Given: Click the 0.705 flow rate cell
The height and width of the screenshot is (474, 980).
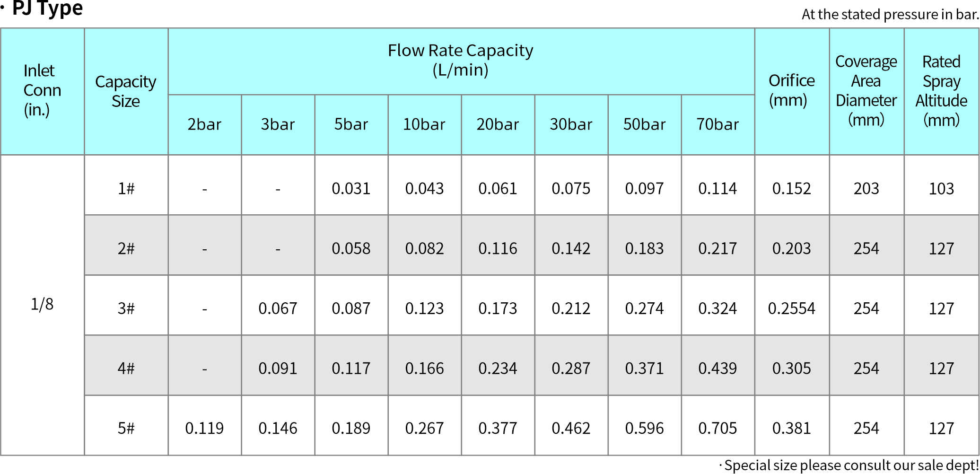Looking at the screenshot, I should point(717,428).
